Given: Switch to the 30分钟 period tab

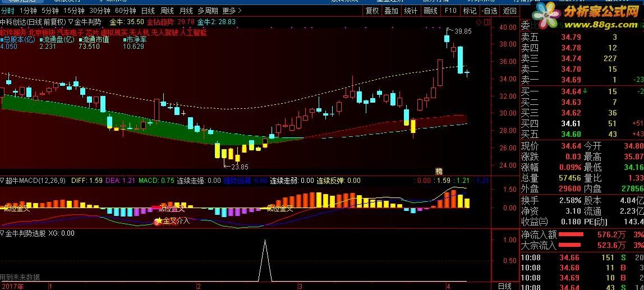Looking at the screenshot, I should [x=100, y=11].
